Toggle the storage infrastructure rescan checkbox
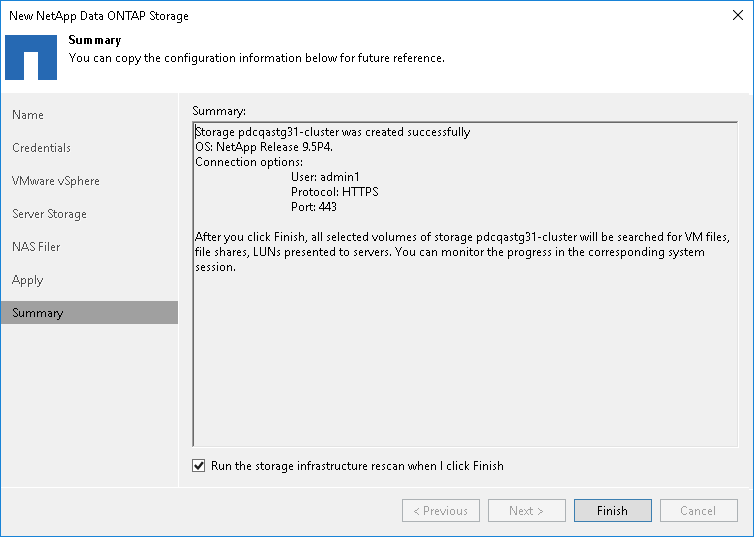The width and height of the screenshot is (754, 537). pyautogui.click(x=199, y=465)
